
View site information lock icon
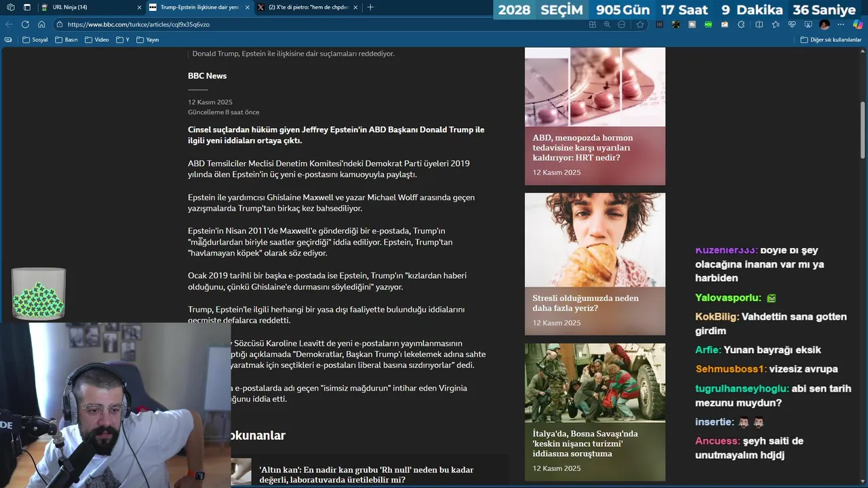point(60,24)
